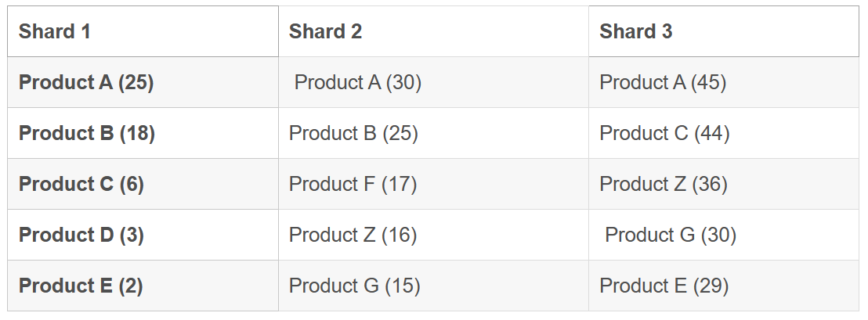Image resolution: width=868 pixels, height=320 pixels.
Task: Click the Shard 1 column header
Action: point(143,31)
